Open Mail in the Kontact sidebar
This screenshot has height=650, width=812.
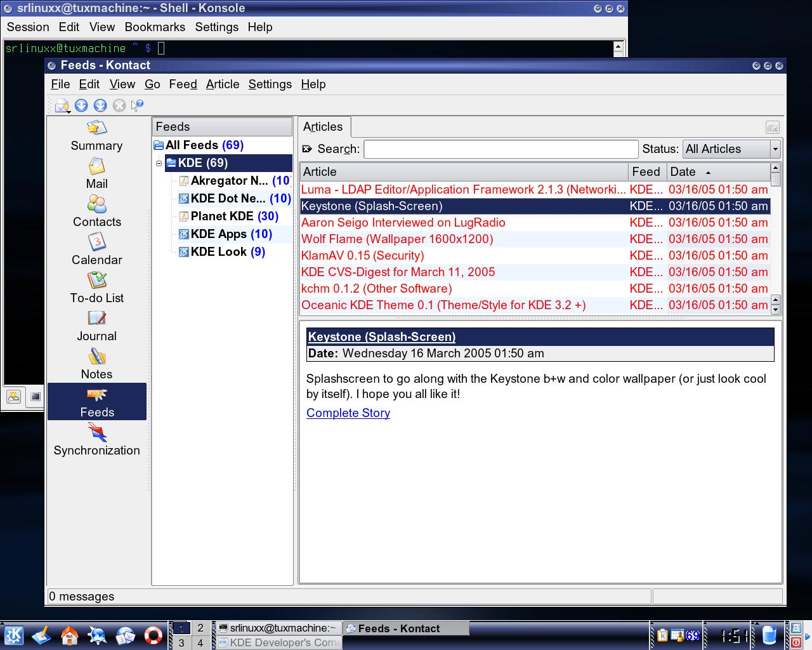click(96, 174)
